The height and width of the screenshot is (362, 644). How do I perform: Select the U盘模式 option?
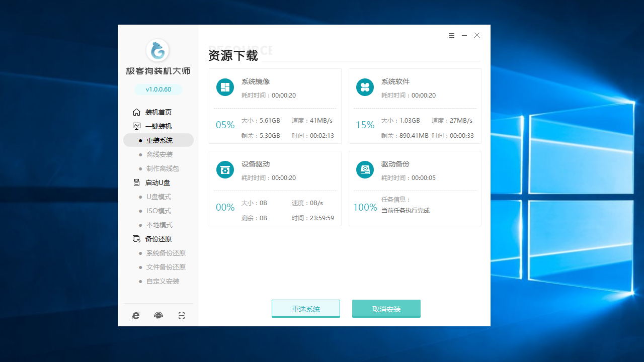159,197
